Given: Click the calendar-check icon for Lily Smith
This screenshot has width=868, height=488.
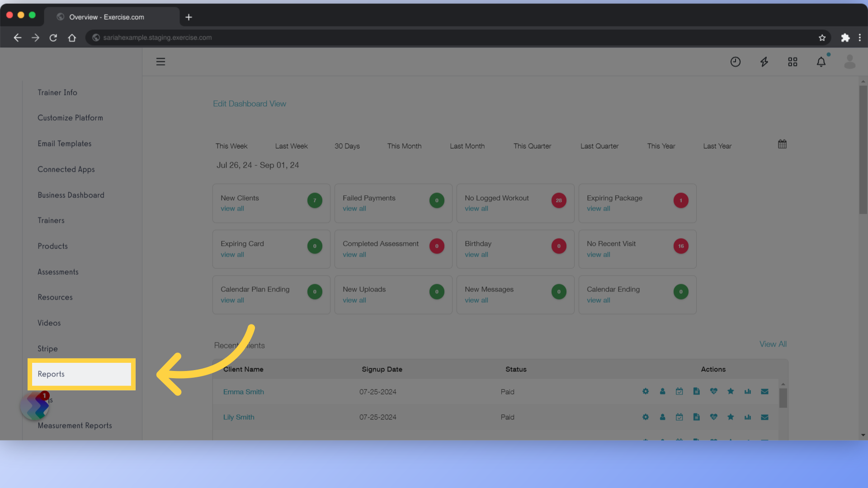Looking at the screenshot, I should 679,417.
